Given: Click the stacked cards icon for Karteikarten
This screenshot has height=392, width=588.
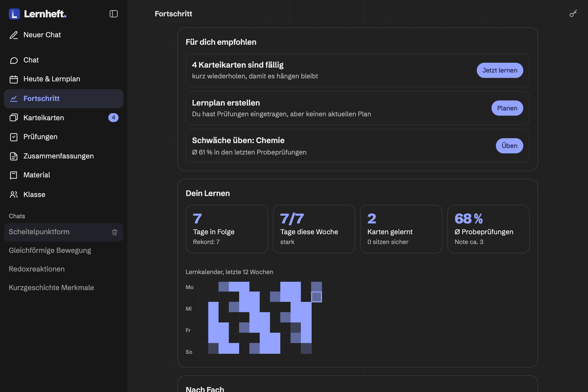Looking at the screenshot, I should (14, 118).
